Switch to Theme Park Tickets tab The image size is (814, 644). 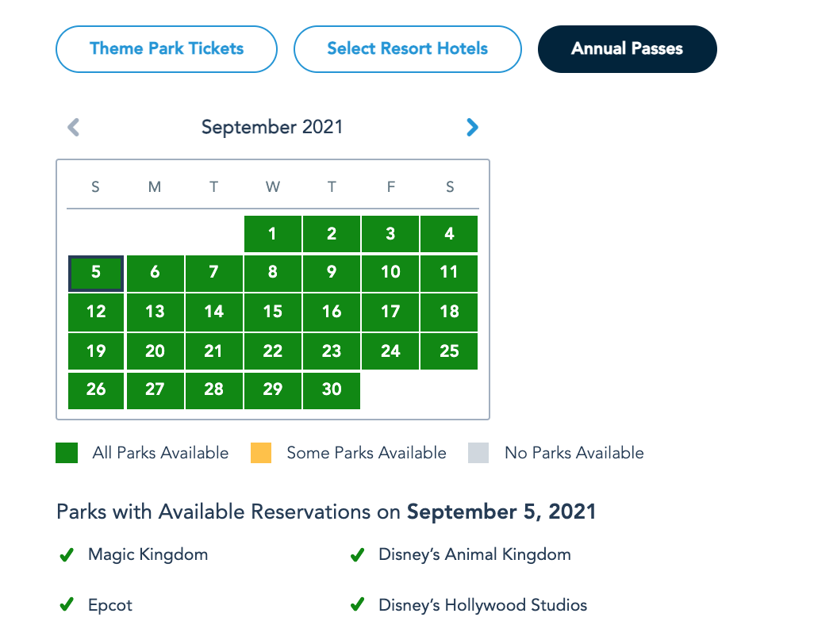click(x=167, y=49)
